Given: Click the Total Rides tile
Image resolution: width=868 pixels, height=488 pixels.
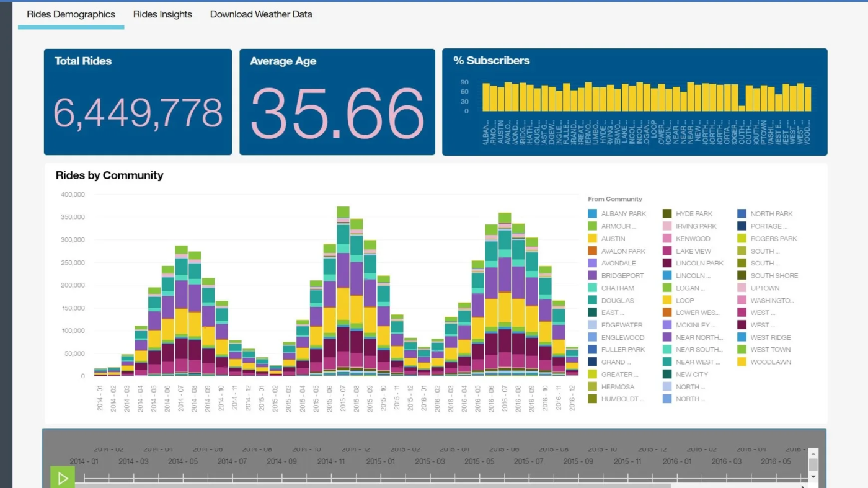Looking at the screenshot, I should (x=138, y=102).
